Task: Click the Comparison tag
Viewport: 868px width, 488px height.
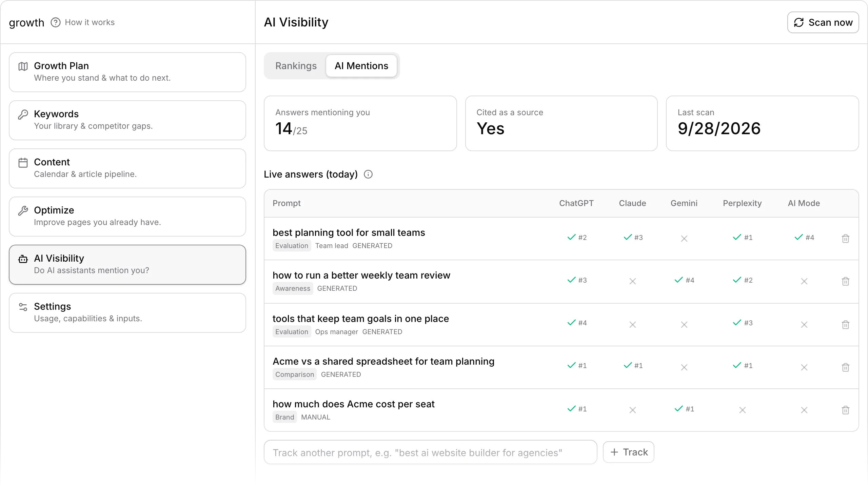Action: click(x=295, y=374)
